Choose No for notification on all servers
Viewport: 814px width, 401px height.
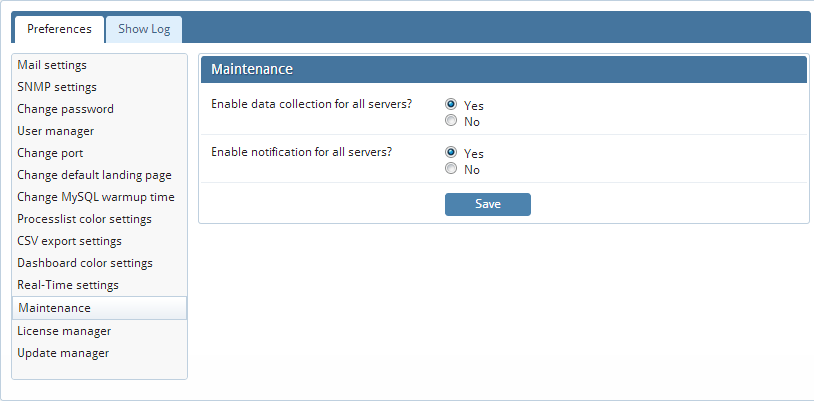point(451,169)
